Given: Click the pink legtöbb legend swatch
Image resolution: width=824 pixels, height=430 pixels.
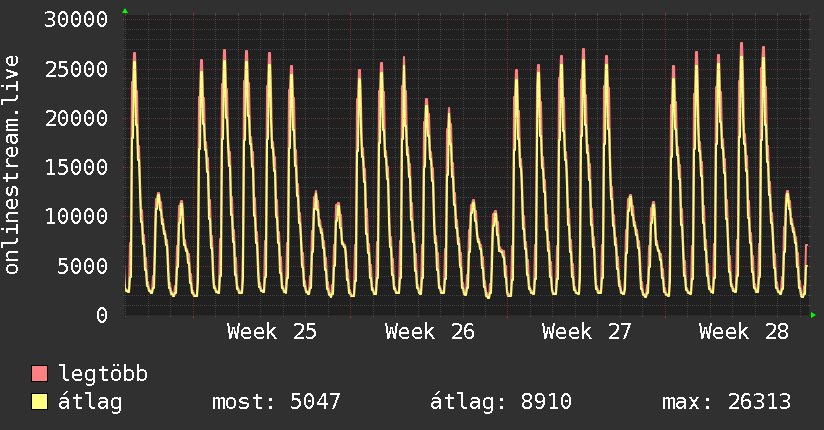Looking at the screenshot, I should (39, 373).
